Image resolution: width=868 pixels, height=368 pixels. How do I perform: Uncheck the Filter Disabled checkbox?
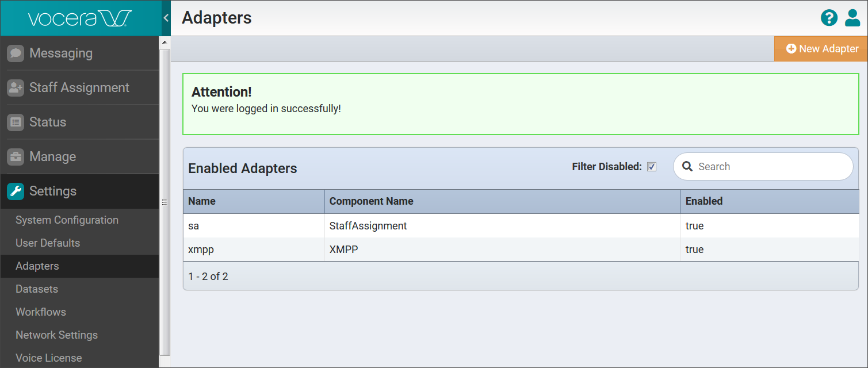pos(652,167)
